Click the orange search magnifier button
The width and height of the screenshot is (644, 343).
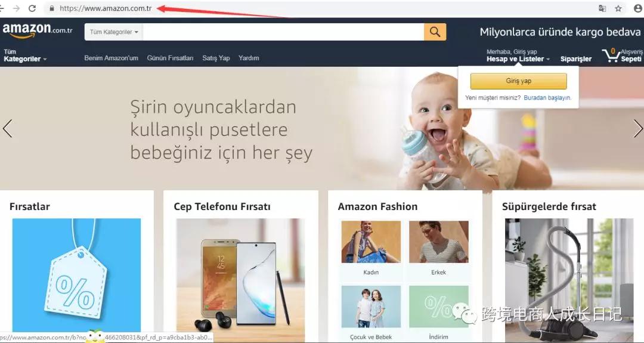(x=435, y=32)
